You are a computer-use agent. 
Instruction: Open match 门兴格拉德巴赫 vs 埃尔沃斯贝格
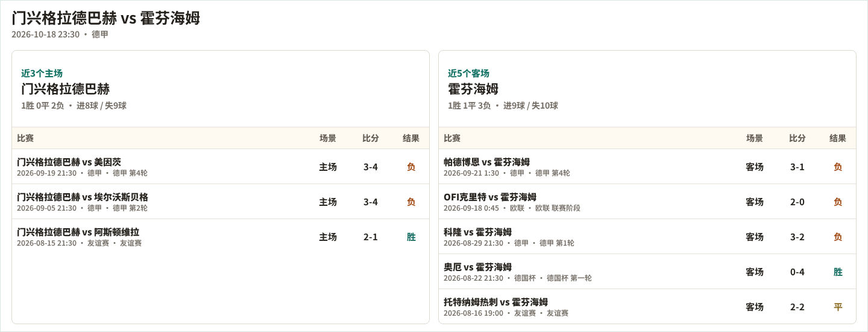(83, 197)
